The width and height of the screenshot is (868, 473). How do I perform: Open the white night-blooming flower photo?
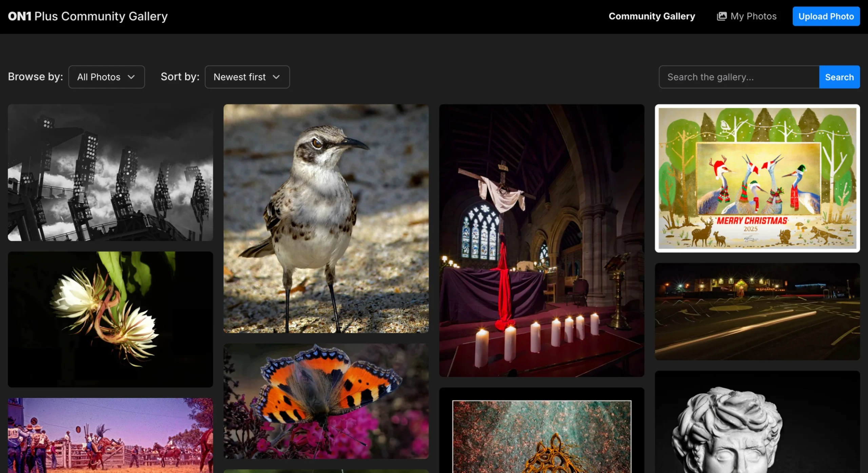pos(111,320)
